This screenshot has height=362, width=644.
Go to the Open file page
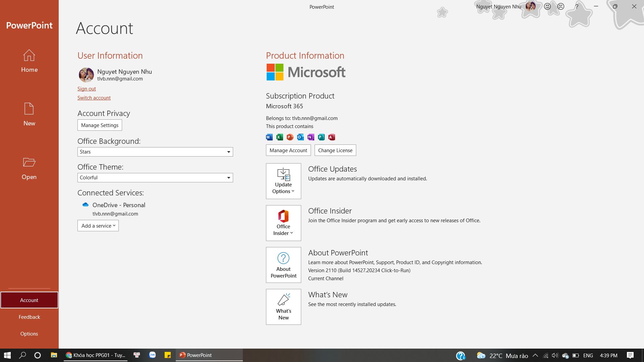[x=29, y=168]
